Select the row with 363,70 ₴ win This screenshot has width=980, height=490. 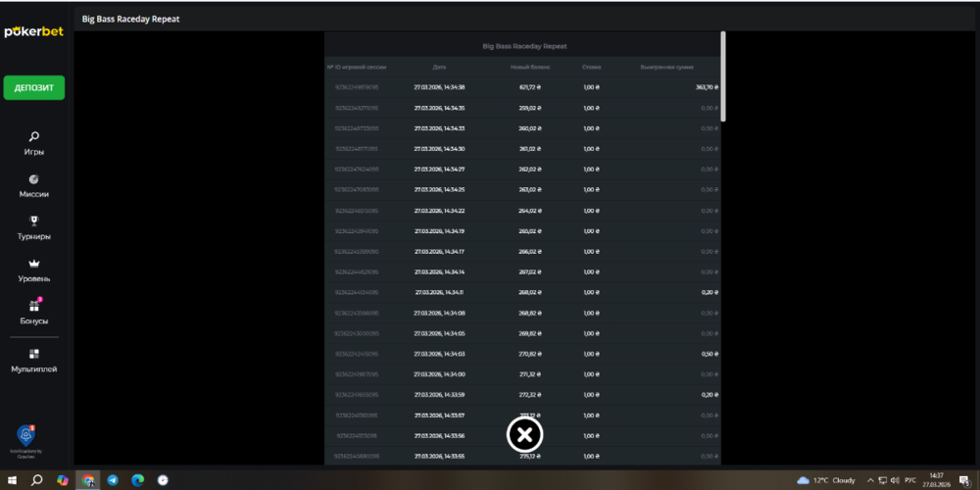(522, 87)
